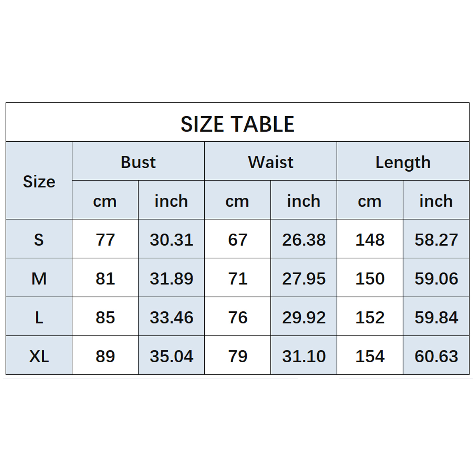Image resolution: width=476 pixels, height=476 pixels.
Task: Click the inch subheader under Waist
Action: (x=303, y=201)
